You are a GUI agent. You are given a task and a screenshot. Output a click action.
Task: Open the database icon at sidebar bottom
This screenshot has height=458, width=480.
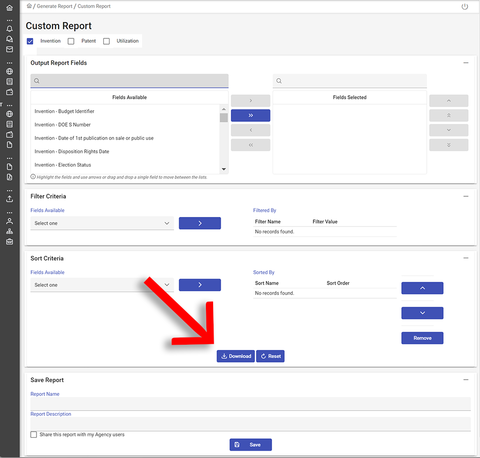(9, 242)
